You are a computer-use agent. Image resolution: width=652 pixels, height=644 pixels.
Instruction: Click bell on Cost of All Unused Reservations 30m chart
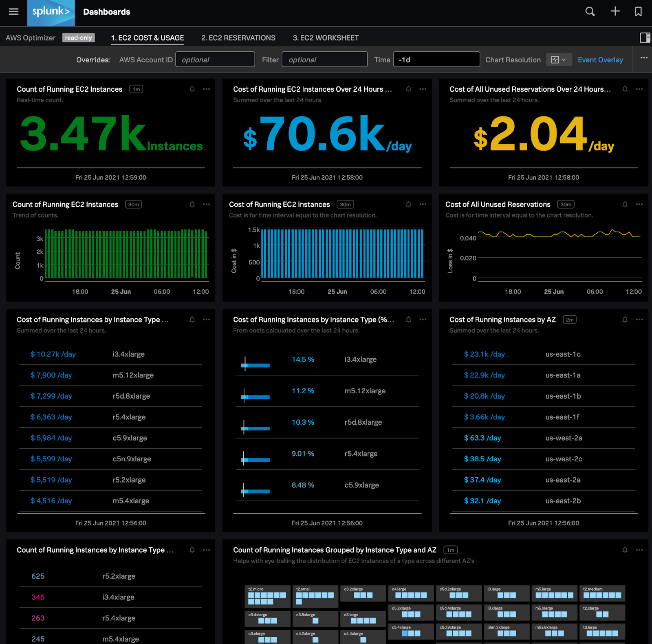coord(625,205)
